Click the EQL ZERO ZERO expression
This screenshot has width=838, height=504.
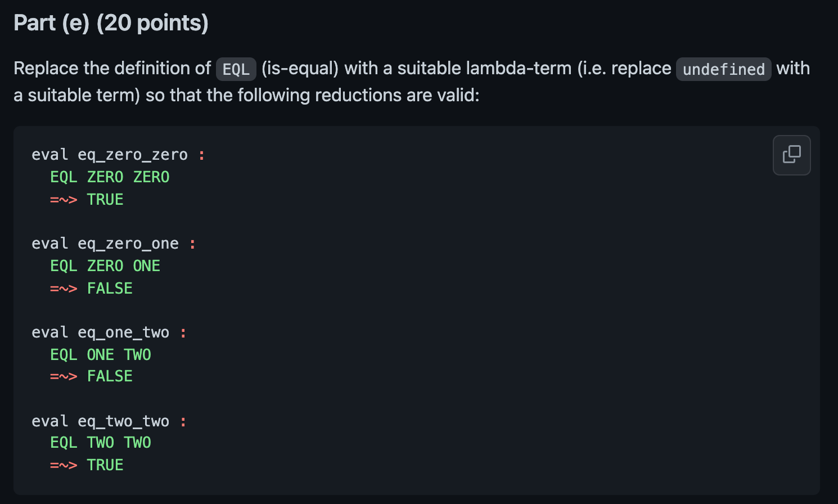pos(110,177)
